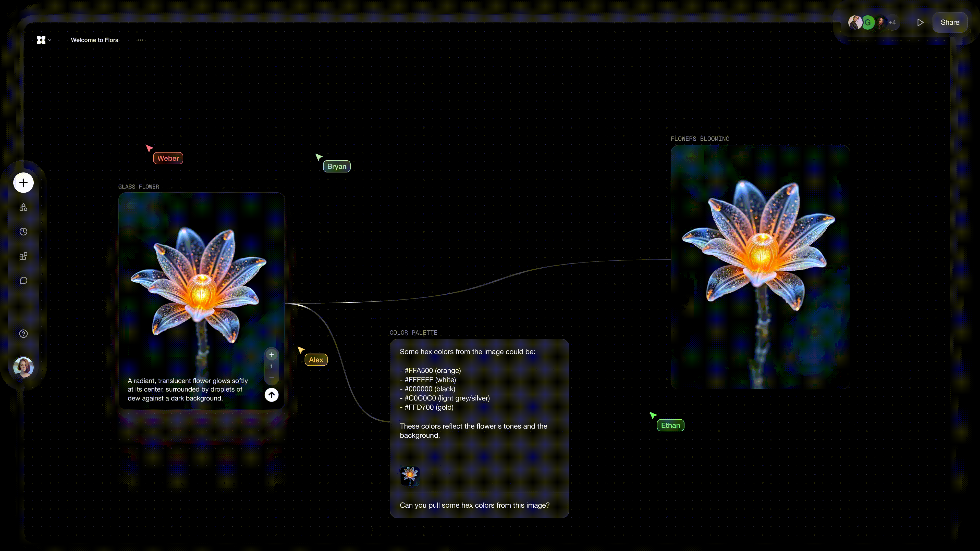
Task: Click the plus add-node button in sidebar
Action: (23, 183)
